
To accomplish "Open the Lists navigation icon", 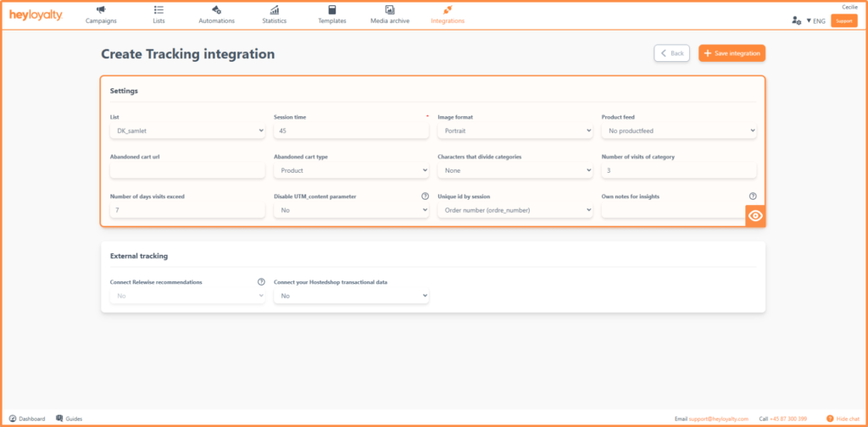I will [159, 9].
